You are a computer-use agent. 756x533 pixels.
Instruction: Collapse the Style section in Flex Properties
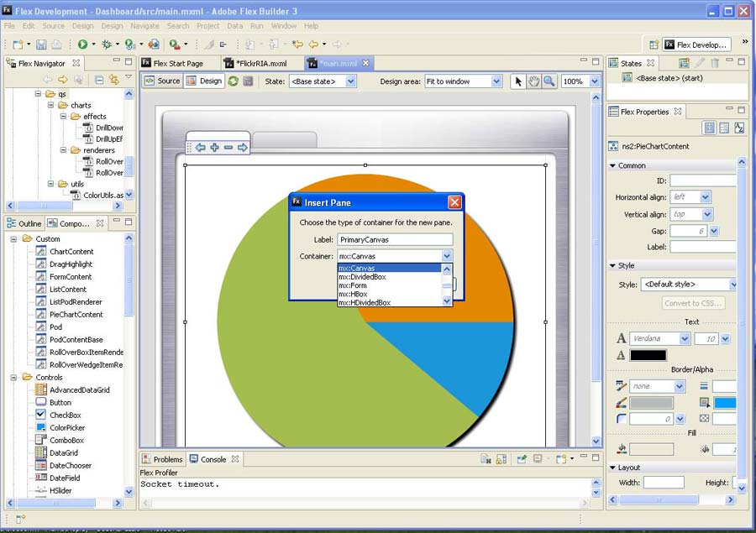click(613, 265)
